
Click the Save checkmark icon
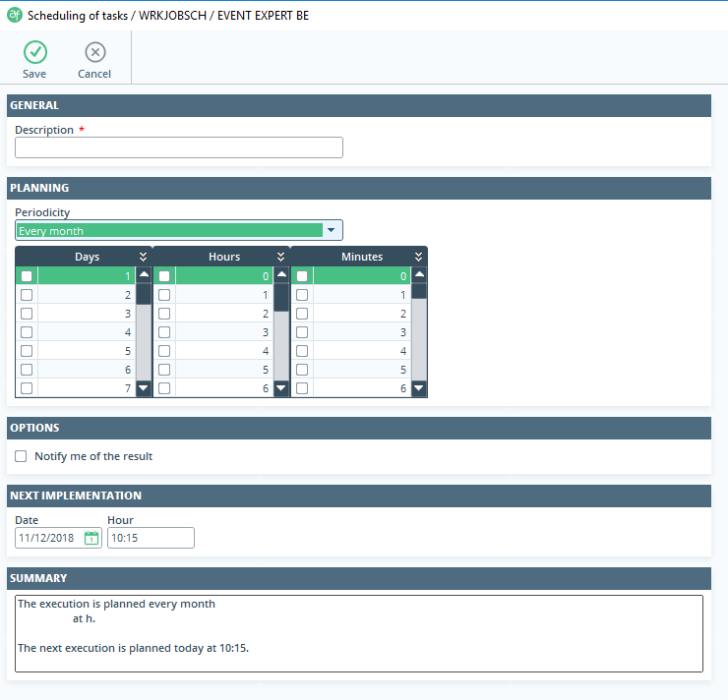coord(34,53)
